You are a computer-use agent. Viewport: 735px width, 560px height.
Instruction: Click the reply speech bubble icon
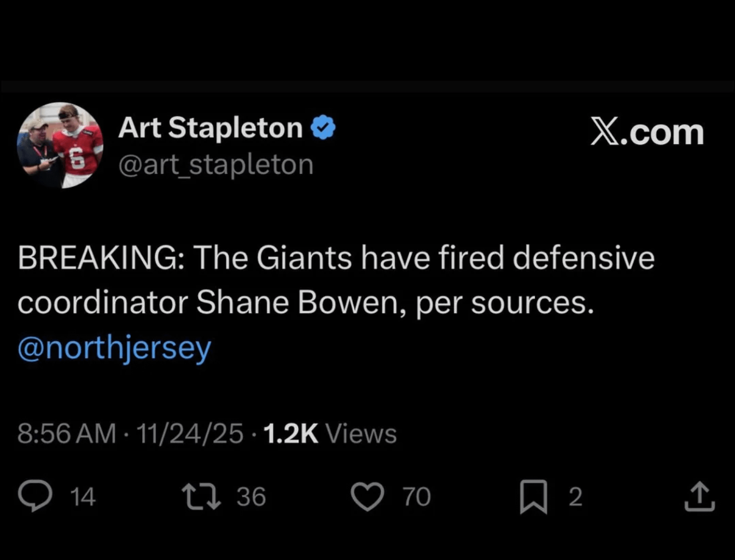[35, 495]
